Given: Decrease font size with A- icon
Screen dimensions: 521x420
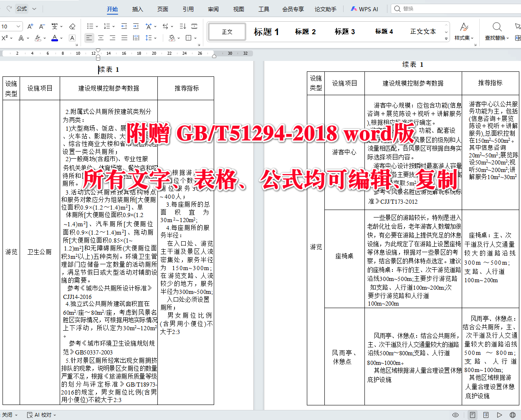Looking at the screenshot, I should pos(42,26).
